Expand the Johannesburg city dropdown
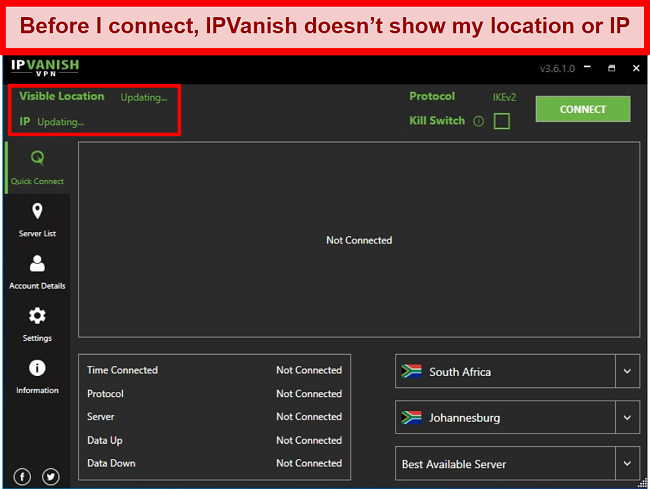The image size is (650, 489). 517,417
